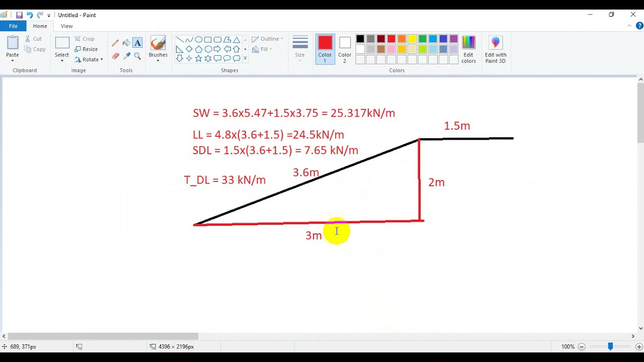Select the Fill with color bucket tool

click(126, 43)
